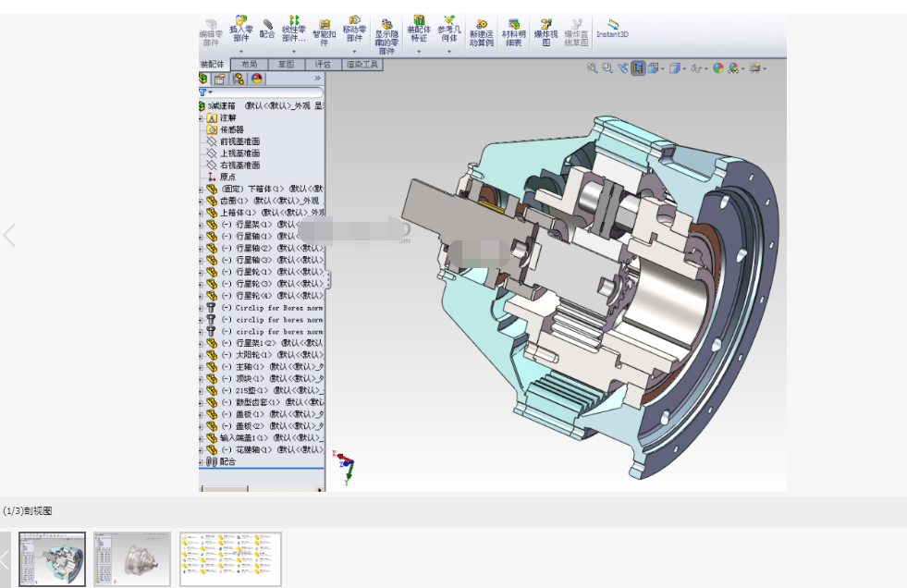Click the tree filter funnel icon
Image resolution: width=907 pixels, height=588 pixels.
tap(203, 92)
